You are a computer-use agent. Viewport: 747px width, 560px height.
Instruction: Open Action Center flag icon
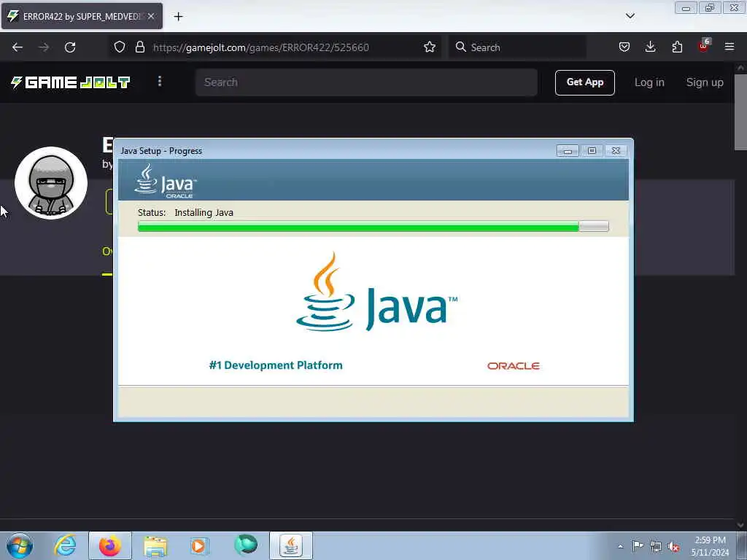click(x=638, y=546)
